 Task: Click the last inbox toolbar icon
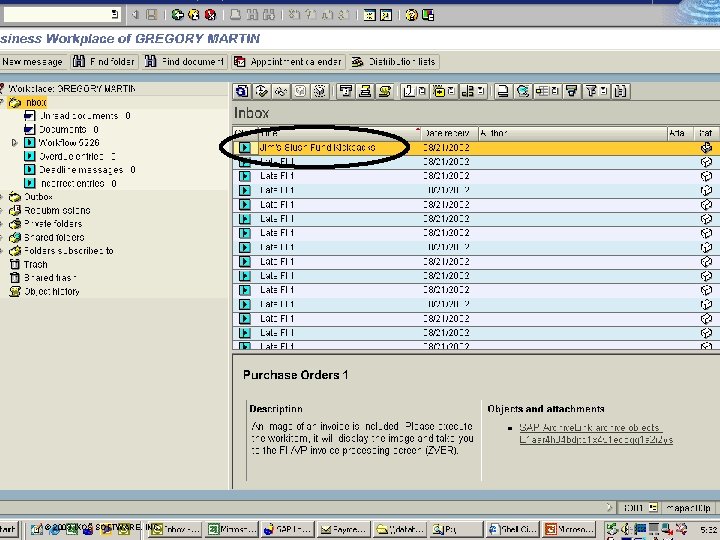point(620,91)
